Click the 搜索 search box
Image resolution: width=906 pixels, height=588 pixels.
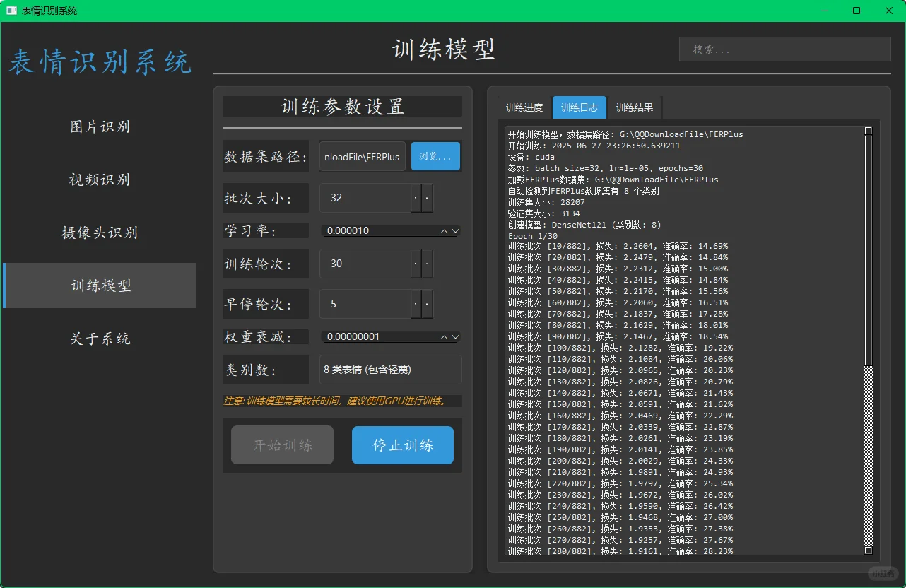coord(784,49)
